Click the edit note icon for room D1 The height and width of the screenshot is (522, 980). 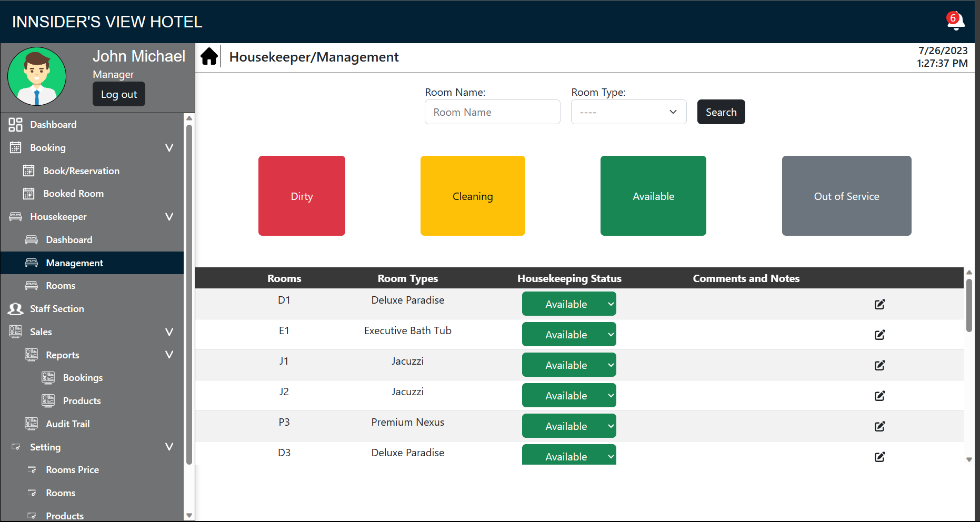tap(879, 304)
